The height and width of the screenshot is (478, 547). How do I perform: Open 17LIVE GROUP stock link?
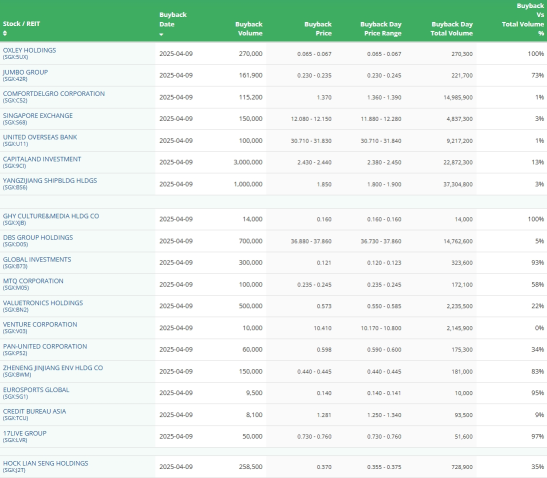tap(24, 433)
